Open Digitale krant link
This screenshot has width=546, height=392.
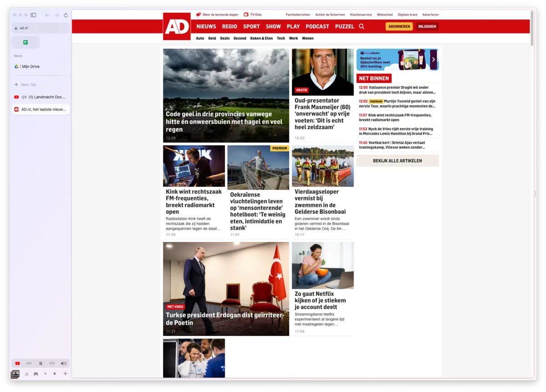(408, 15)
